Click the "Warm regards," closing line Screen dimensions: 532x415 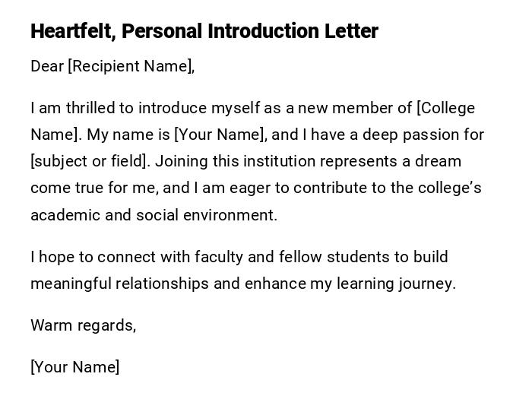coord(83,325)
